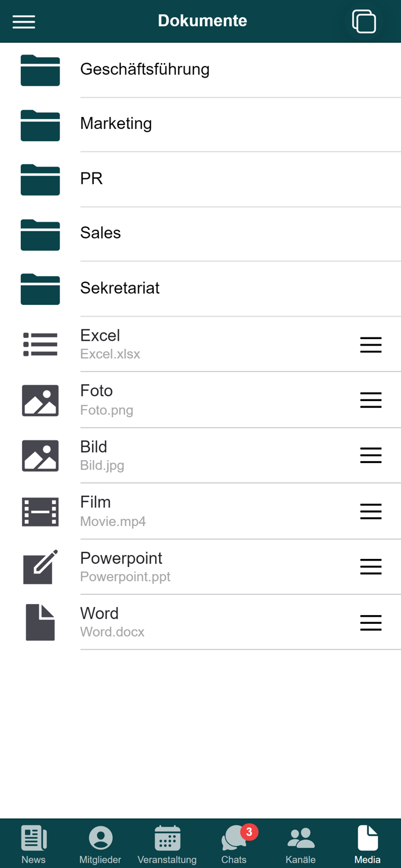401x868 pixels.
Task: Select the spreadsheet icon next to Excel.xlsx
Action: (x=40, y=344)
